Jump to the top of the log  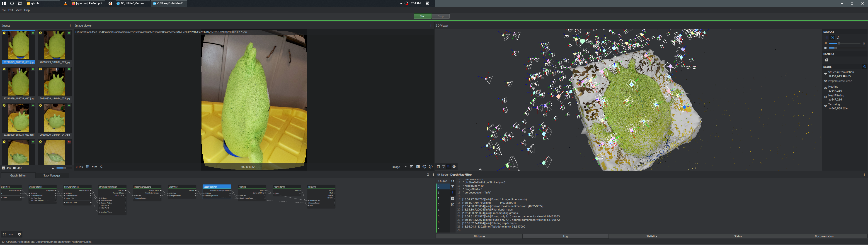[453, 187]
